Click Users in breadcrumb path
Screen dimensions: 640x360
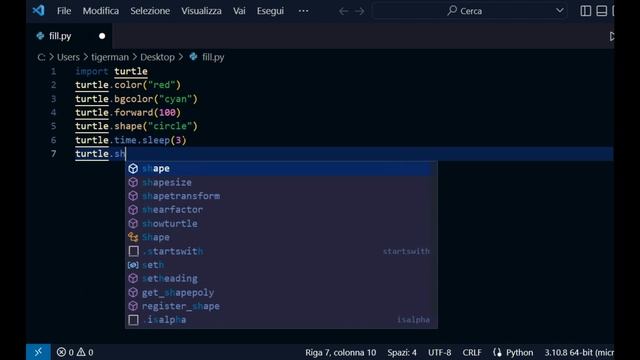pyautogui.click(x=68, y=57)
